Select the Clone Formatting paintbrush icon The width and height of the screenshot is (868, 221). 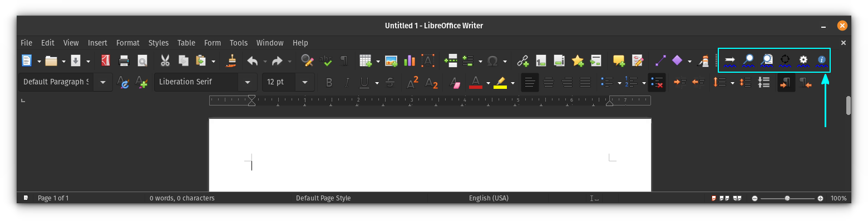point(231,61)
